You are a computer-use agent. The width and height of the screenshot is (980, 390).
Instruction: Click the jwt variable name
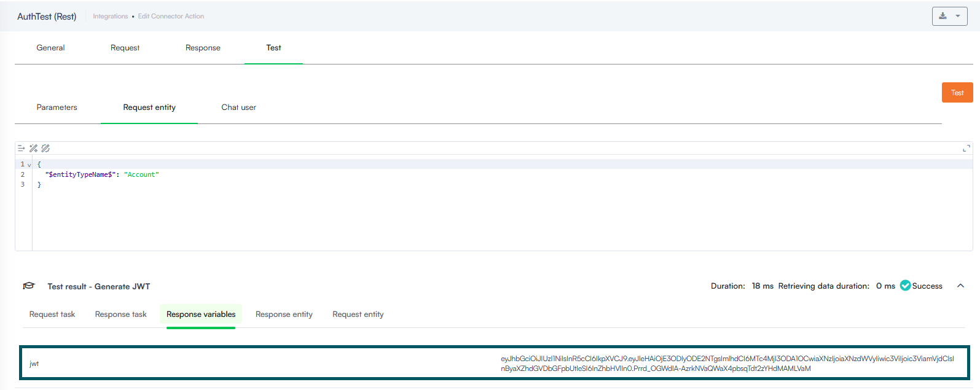coord(34,364)
